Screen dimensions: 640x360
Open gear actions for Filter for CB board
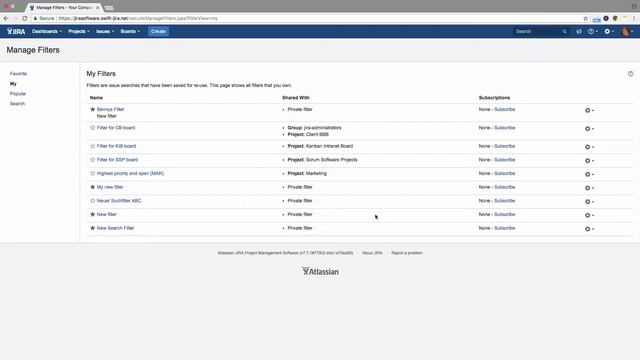pyautogui.click(x=589, y=129)
